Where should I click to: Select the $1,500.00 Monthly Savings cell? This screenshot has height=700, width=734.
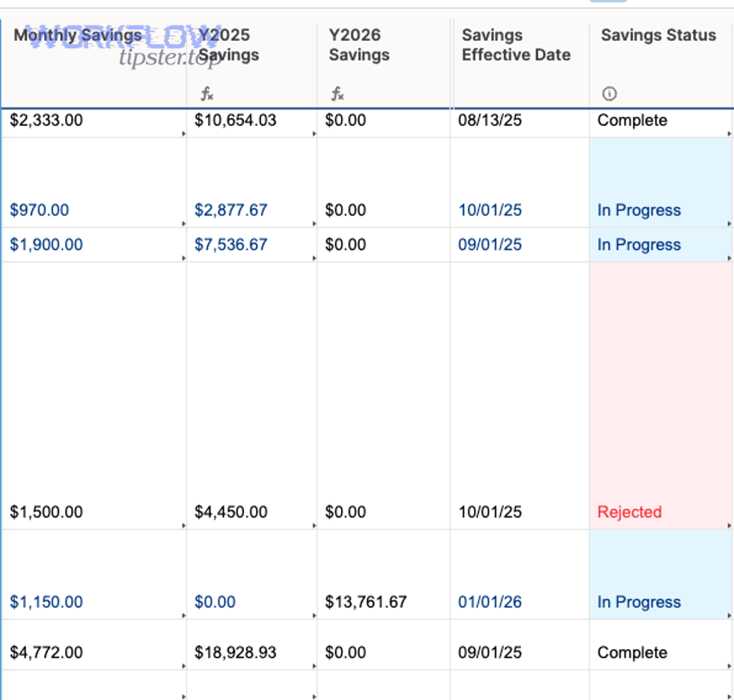(46, 512)
